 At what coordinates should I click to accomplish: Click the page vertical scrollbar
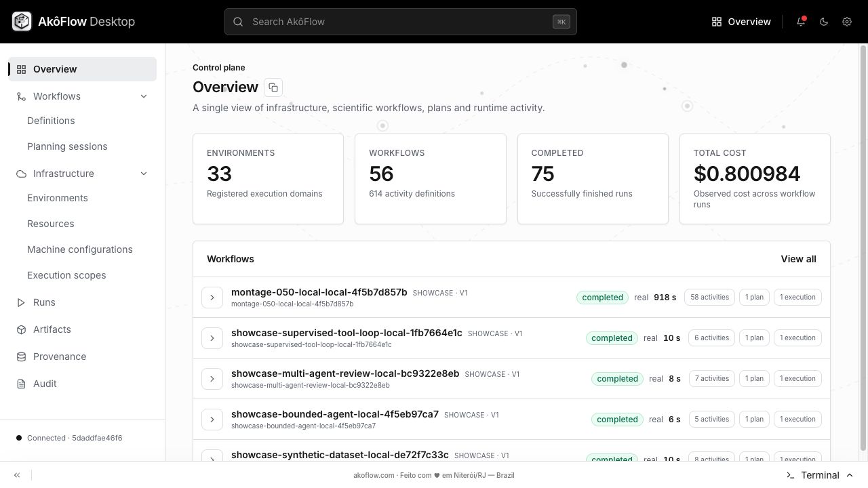pos(863,248)
